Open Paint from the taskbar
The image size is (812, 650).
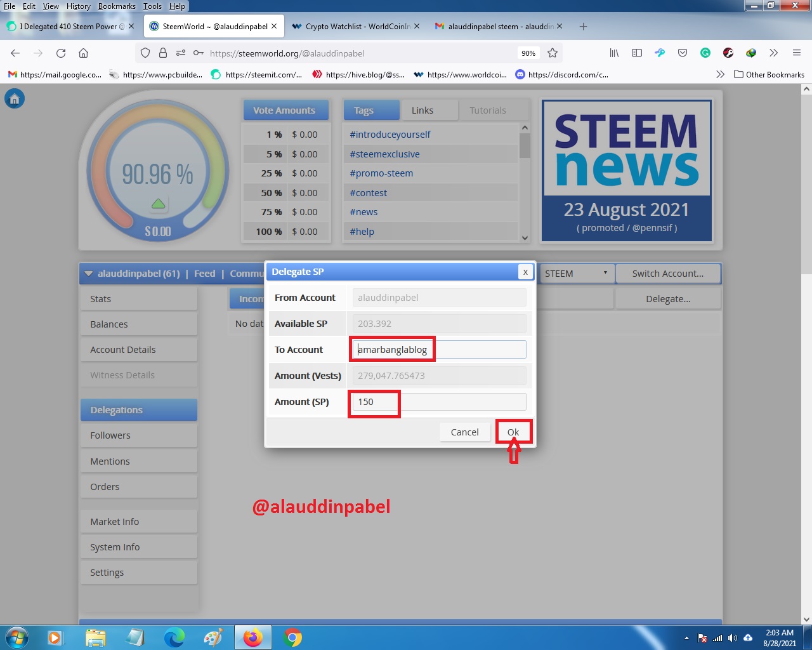tap(213, 637)
